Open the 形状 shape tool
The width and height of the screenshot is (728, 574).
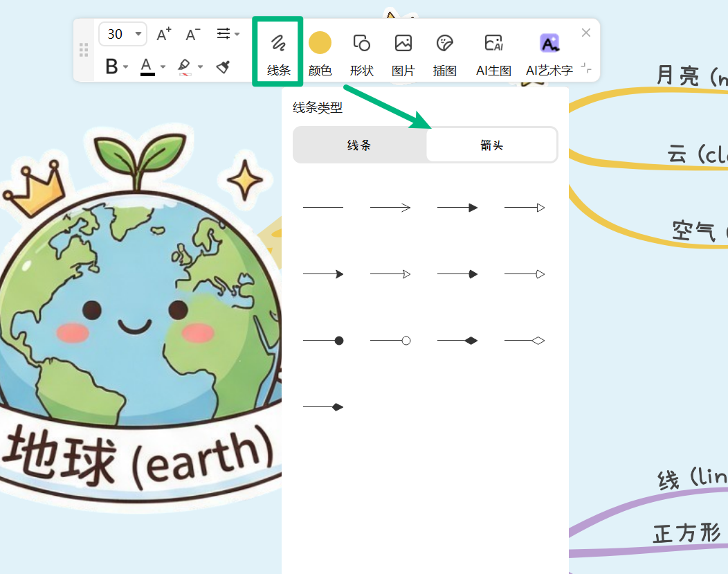(x=362, y=53)
